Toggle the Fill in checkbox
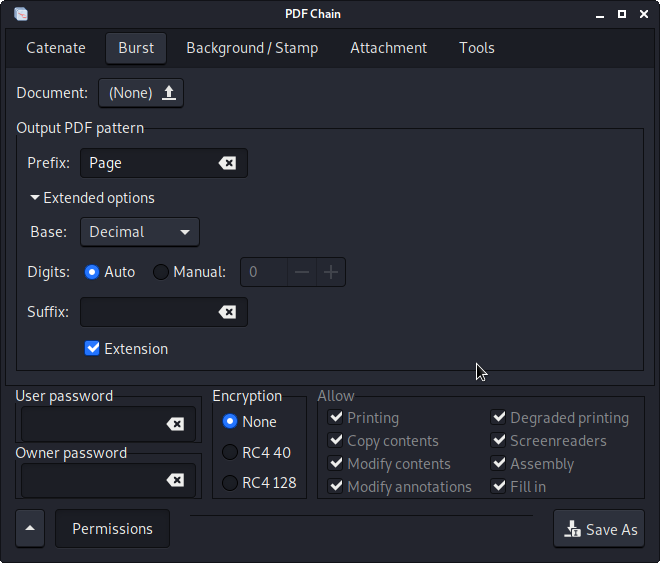660x563 pixels. 499,486
